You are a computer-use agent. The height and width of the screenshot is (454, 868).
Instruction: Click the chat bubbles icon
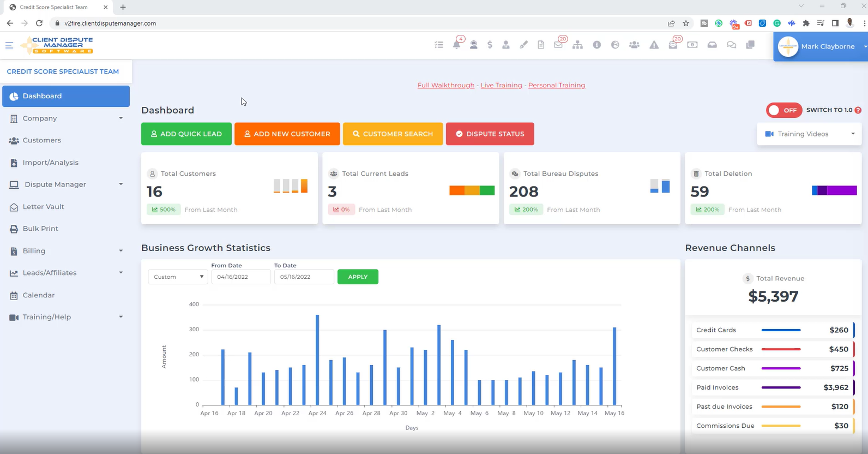point(731,45)
